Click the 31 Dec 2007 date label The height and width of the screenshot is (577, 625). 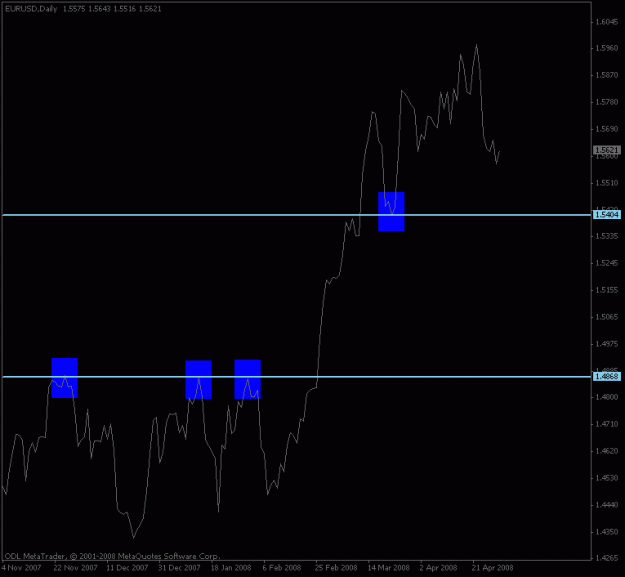179,567
